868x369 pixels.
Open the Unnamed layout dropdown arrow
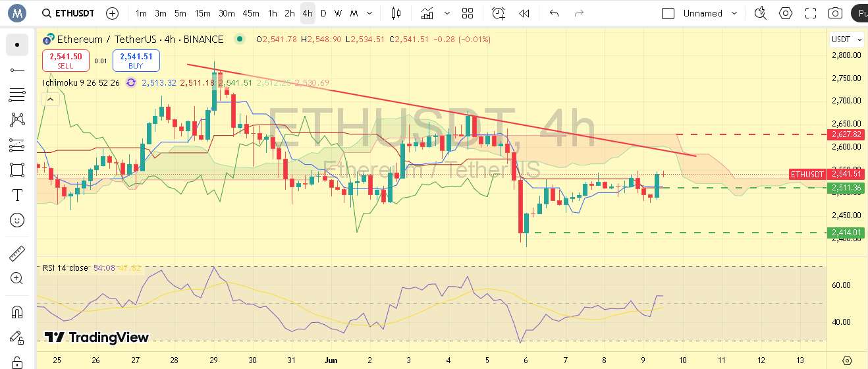click(x=734, y=13)
